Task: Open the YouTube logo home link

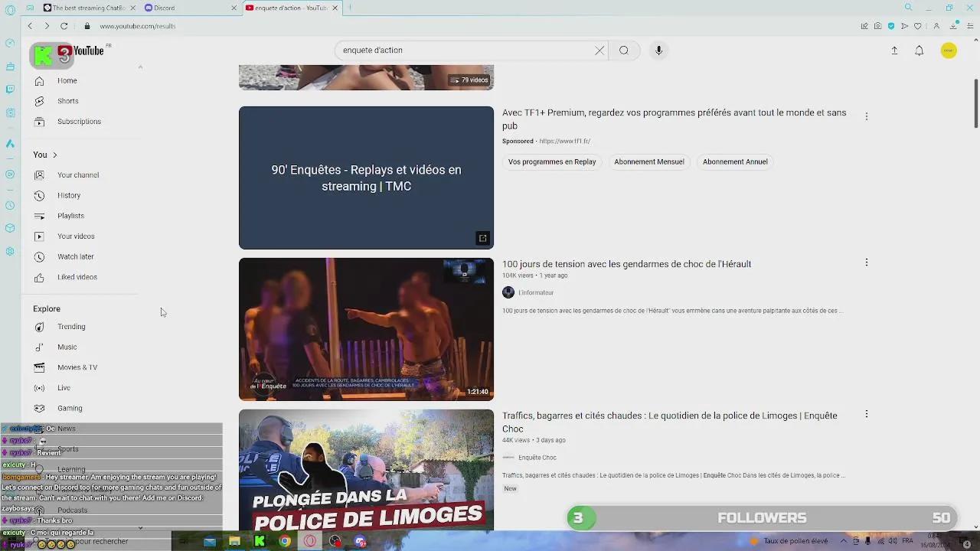Action: pyautogui.click(x=83, y=51)
